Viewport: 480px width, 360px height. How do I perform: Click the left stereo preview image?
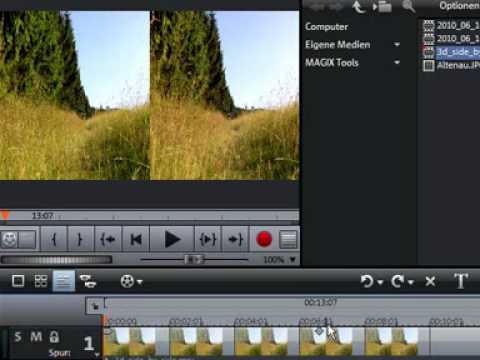click(75, 95)
